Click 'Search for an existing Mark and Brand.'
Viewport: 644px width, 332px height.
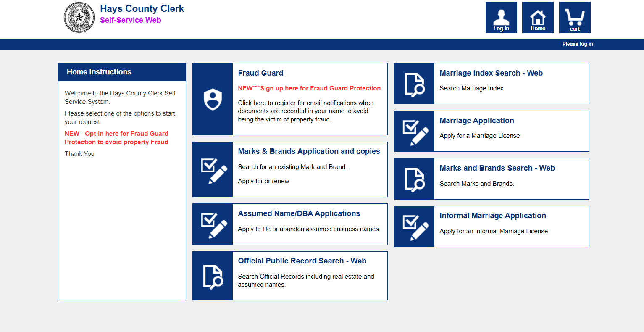pyautogui.click(x=292, y=167)
